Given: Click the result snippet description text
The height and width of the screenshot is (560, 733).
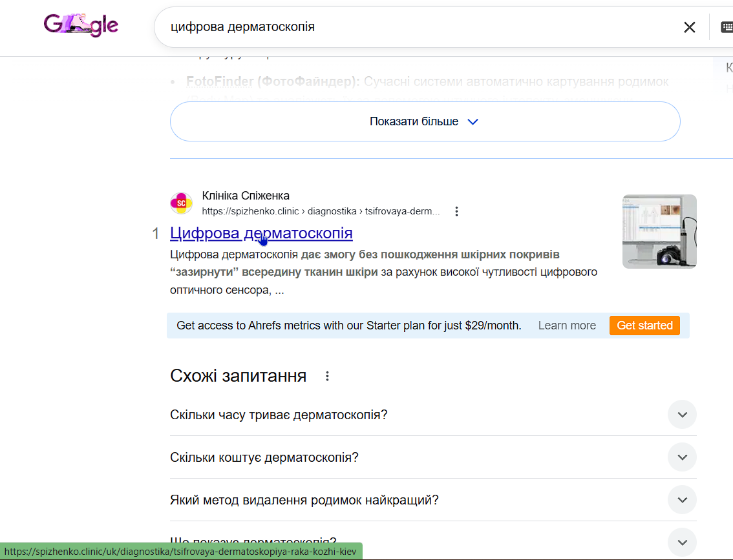Looking at the screenshot, I should [384, 273].
